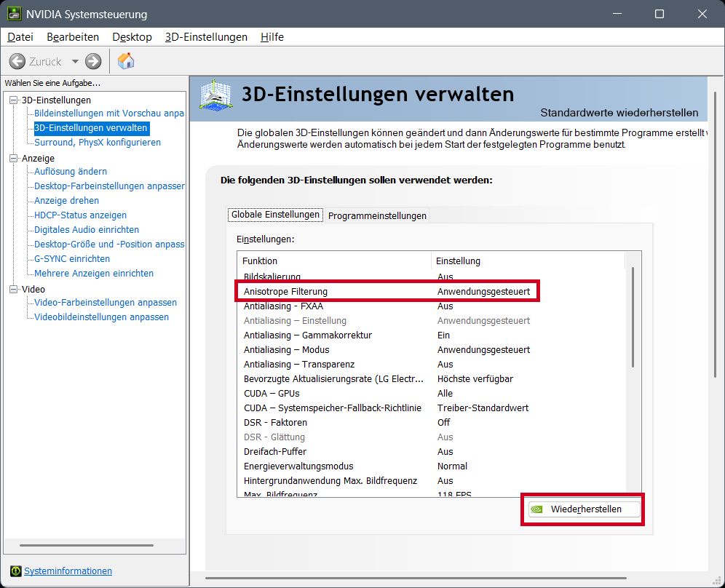This screenshot has height=588, width=725.
Task: Open Video-Farbeinstellungen anpassen
Action: (x=106, y=302)
